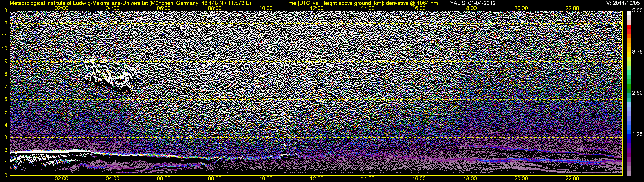
Task: Select the 20:00 label on the bottom time axis
Action: [x=521, y=179]
